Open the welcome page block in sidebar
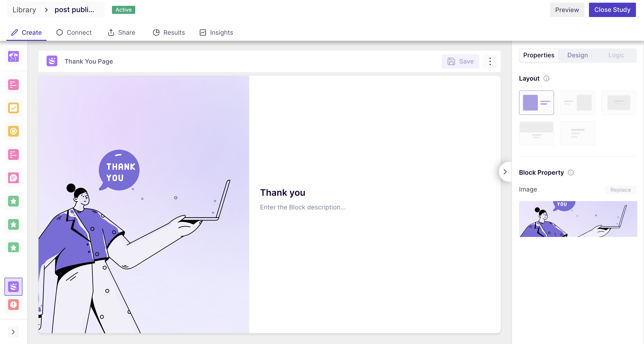The image size is (644, 344). pyautogui.click(x=13, y=56)
